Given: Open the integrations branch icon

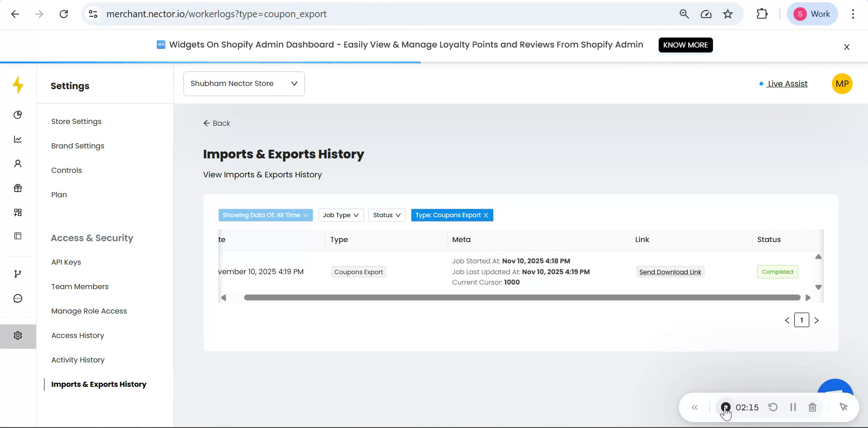Looking at the screenshot, I should [x=18, y=274].
